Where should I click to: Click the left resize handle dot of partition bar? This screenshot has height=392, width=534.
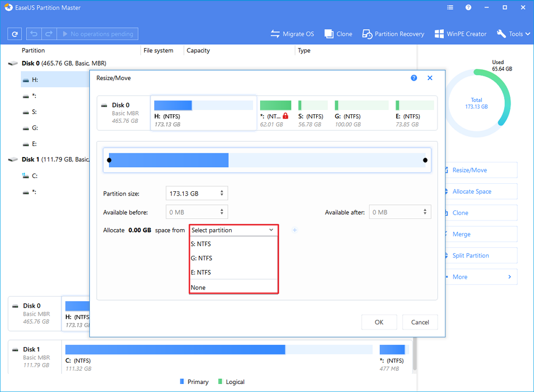[x=109, y=160]
